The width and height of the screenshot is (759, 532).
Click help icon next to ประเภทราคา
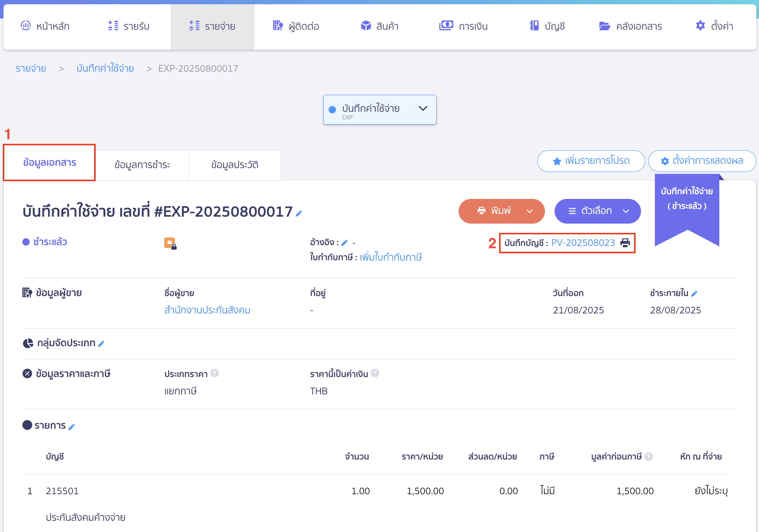pyautogui.click(x=215, y=373)
